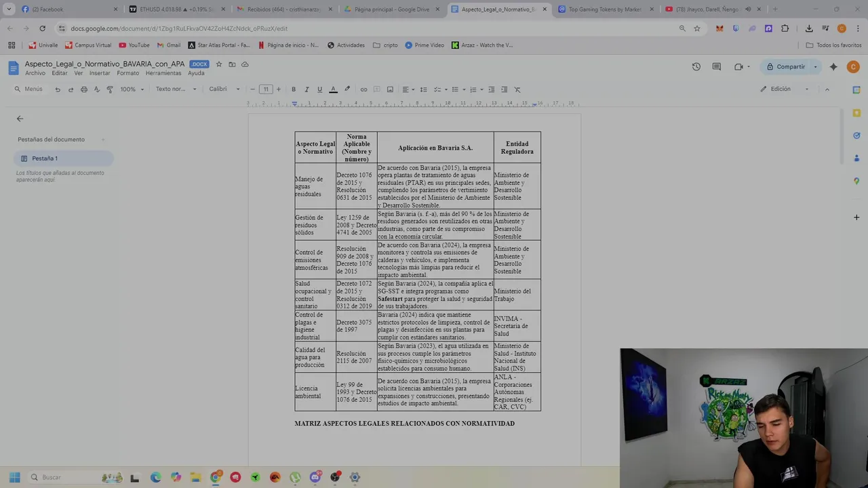Click the Print icon in toolbar
Image resolution: width=868 pixels, height=488 pixels.
pyautogui.click(x=84, y=89)
